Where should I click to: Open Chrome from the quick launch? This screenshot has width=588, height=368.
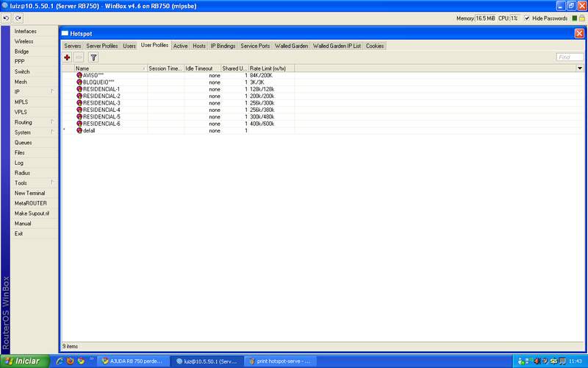click(81, 361)
